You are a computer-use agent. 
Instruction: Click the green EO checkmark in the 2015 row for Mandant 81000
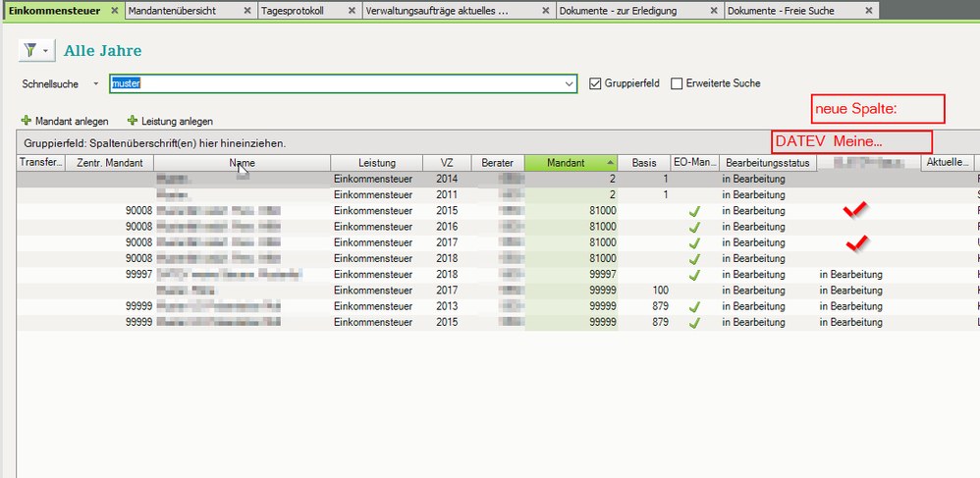coord(694,211)
